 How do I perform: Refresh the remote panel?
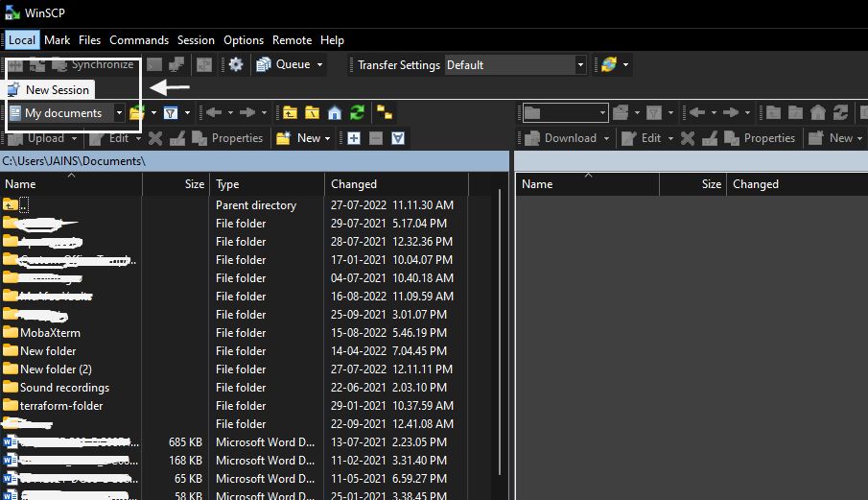pos(840,113)
